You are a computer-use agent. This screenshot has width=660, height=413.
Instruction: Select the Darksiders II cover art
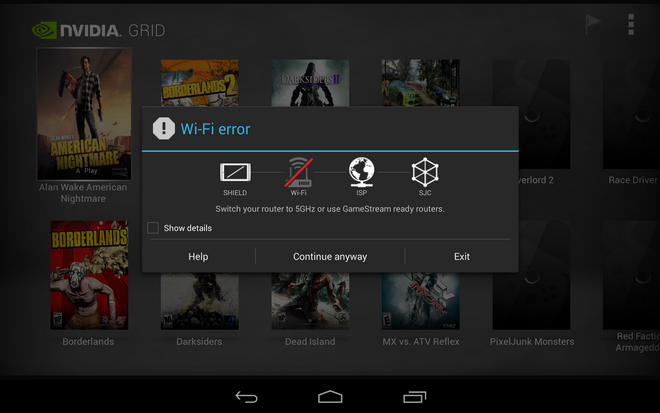[x=310, y=83]
